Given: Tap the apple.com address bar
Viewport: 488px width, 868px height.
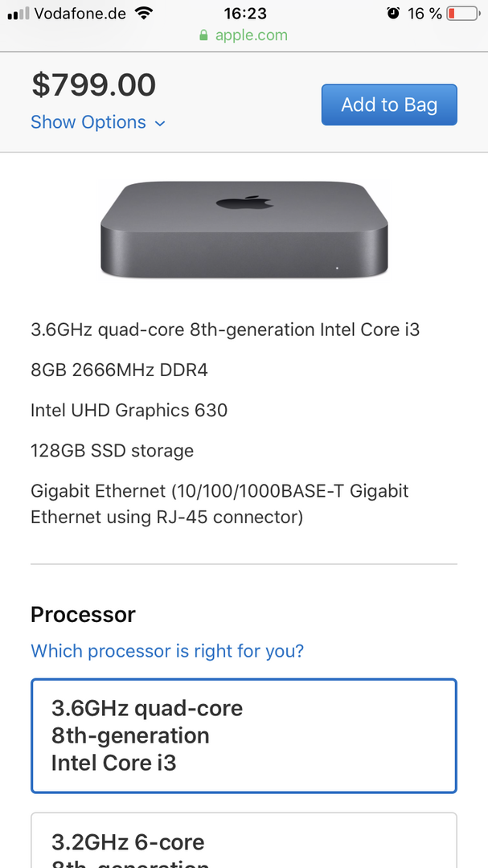Looking at the screenshot, I should pyautogui.click(x=244, y=35).
